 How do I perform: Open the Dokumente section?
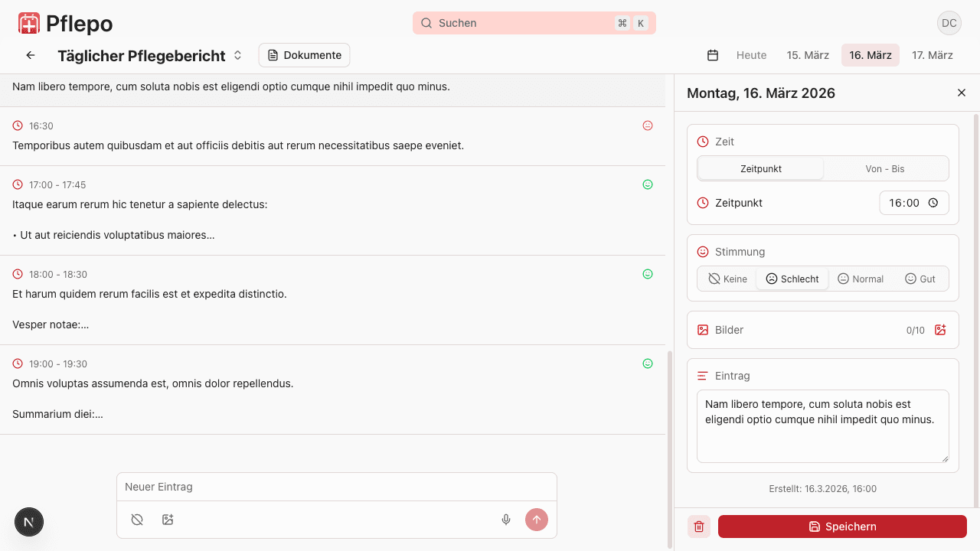click(304, 54)
